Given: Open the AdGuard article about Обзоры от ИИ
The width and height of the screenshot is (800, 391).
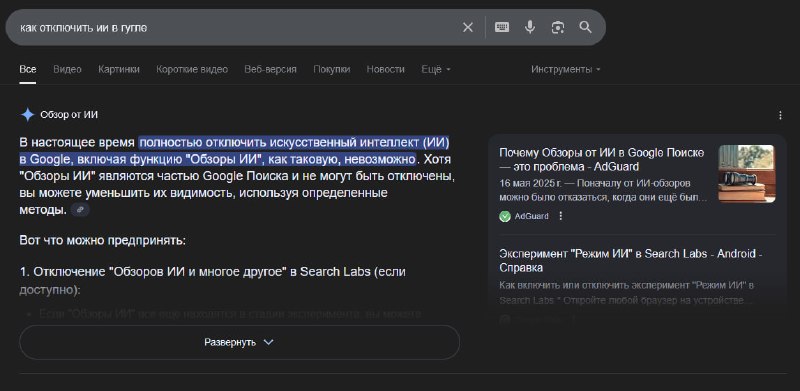Looking at the screenshot, I should (x=602, y=159).
